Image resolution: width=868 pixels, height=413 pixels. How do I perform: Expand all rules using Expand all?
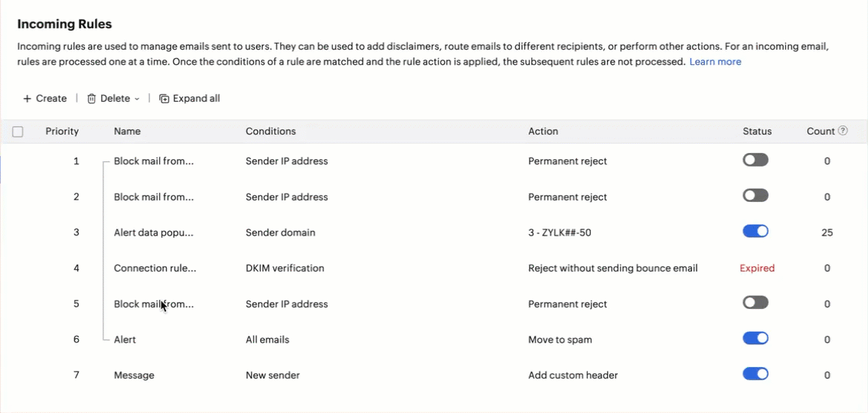click(189, 99)
